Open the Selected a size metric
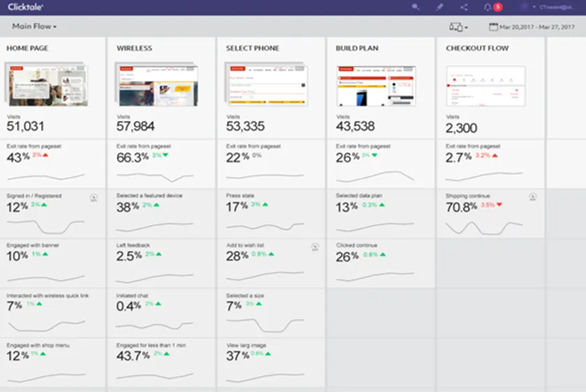Image resolution: width=586 pixels, height=392 pixels. tap(271, 312)
